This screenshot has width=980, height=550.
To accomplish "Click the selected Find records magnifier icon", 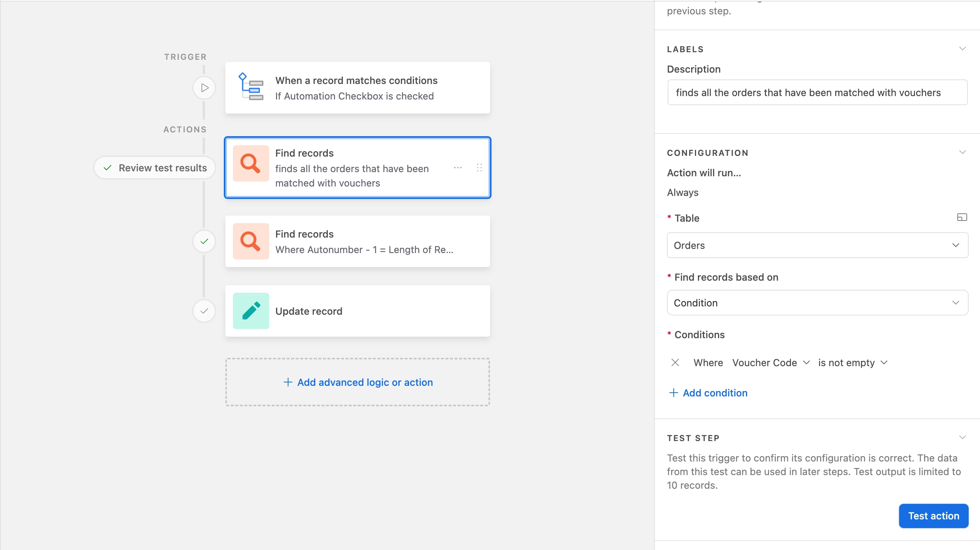I will [251, 164].
